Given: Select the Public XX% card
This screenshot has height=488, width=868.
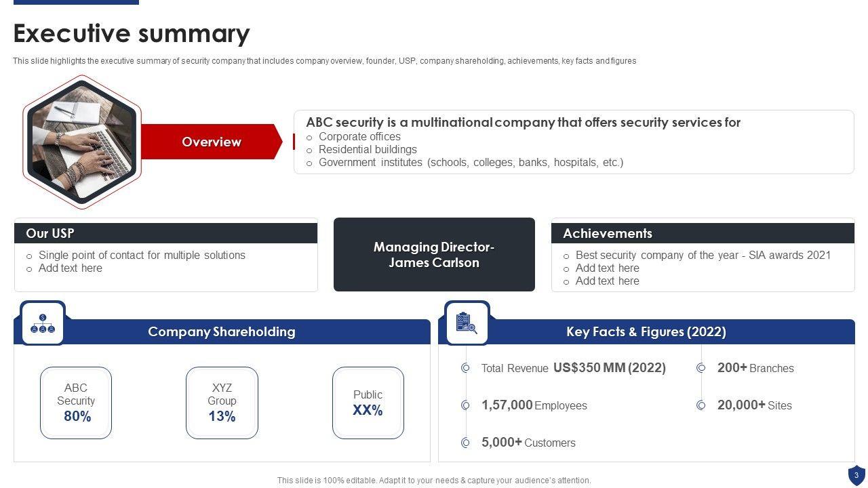Looking at the screenshot, I should (368, 403).
